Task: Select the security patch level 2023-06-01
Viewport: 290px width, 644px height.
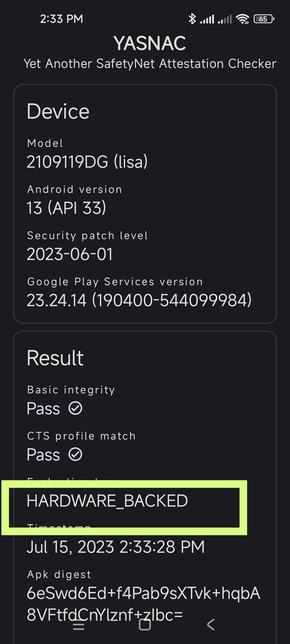Action: (x=70, y=254)
